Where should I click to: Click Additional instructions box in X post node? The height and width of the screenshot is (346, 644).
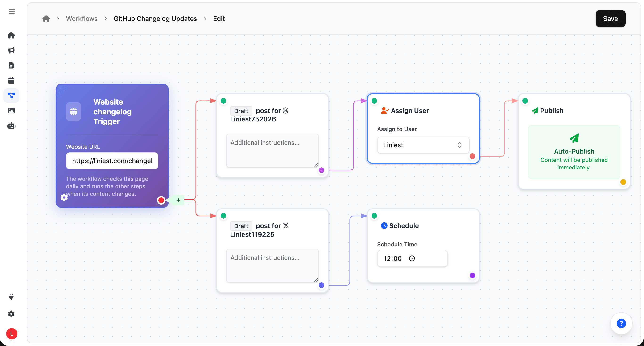pos(272,265)
